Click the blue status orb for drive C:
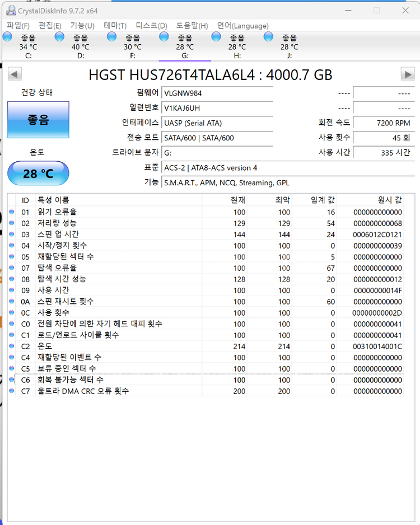420x525 pixels. 7,37
